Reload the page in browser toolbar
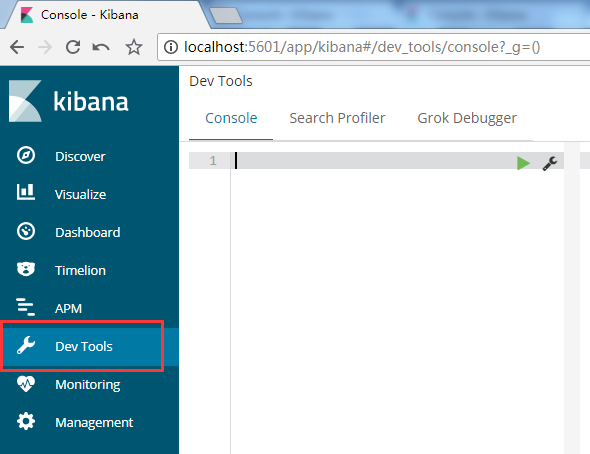This screenshot has height=454, width=590. (x=73, y=47)
